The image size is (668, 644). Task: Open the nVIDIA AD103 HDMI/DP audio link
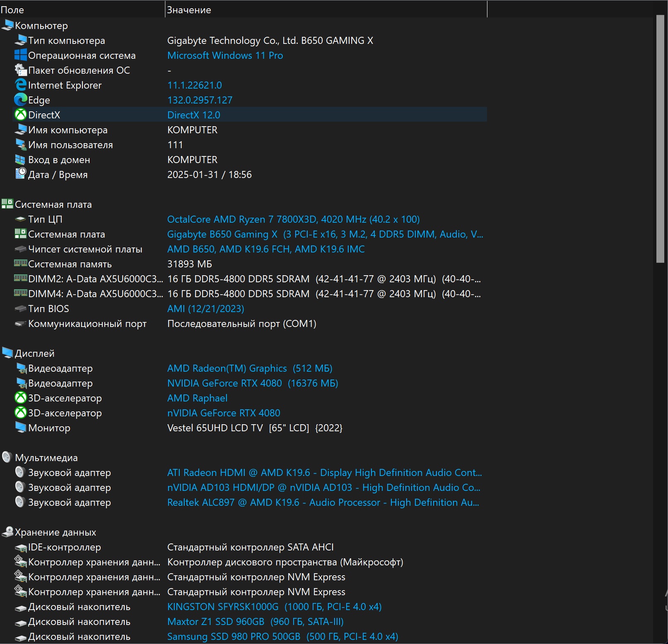(x=324, y=488)
